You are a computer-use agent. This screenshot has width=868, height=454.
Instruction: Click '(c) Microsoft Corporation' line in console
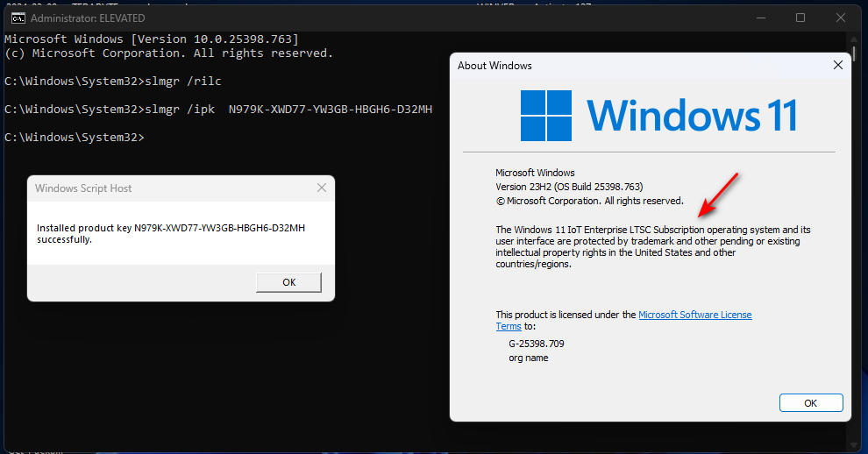point(169,53)
